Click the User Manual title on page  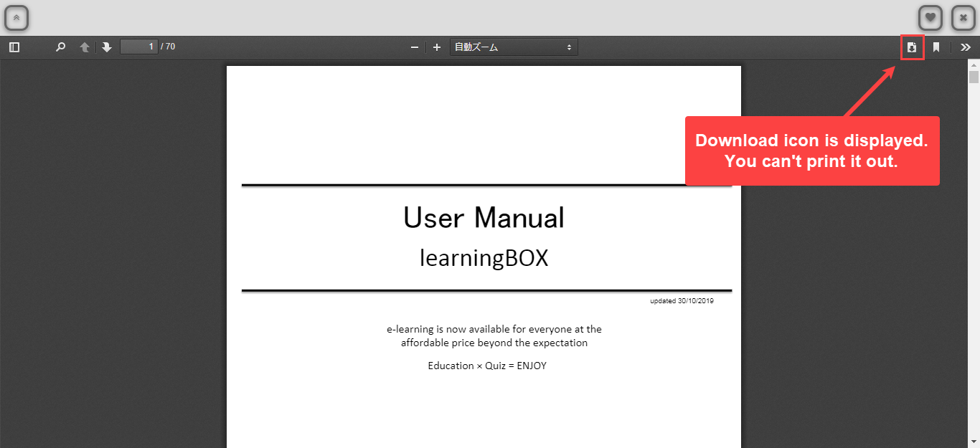pyautogui.click(x=484, y=218)
